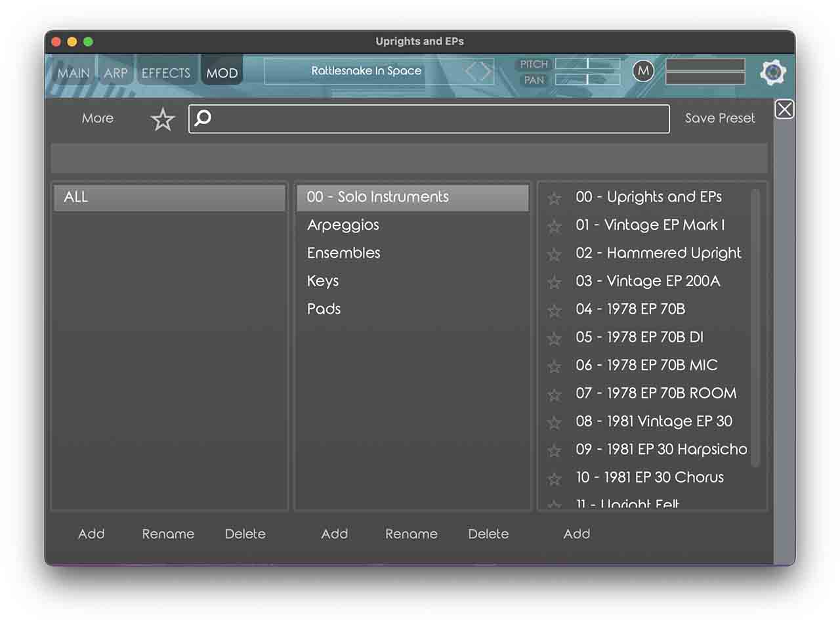
Task: Adjust the PITCH slider
Action: [587, 64]
